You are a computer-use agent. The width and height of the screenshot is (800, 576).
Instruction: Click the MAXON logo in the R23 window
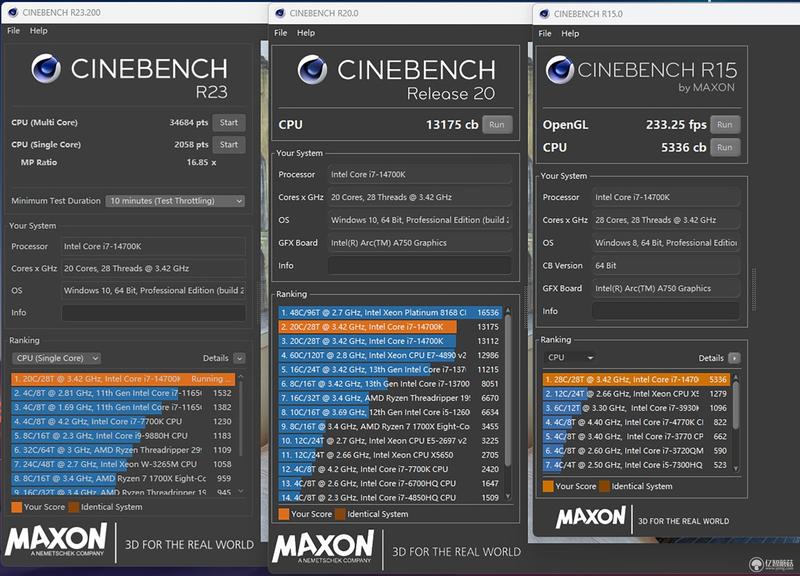click(x=56, y=540)
